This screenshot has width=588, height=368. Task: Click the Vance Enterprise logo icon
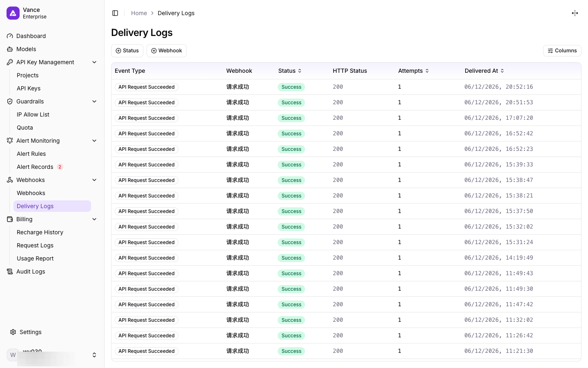[13, 13]
